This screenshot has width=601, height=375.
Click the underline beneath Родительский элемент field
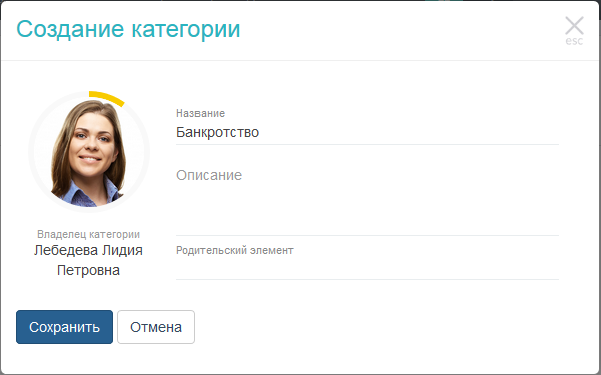click(x=367, y=280)
